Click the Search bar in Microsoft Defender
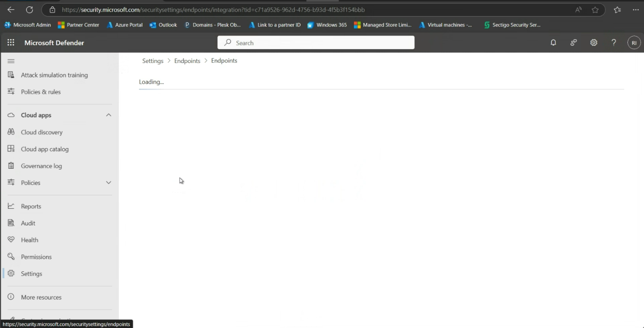The width and height of the screenshot is (644, 328). click(315, 42)
